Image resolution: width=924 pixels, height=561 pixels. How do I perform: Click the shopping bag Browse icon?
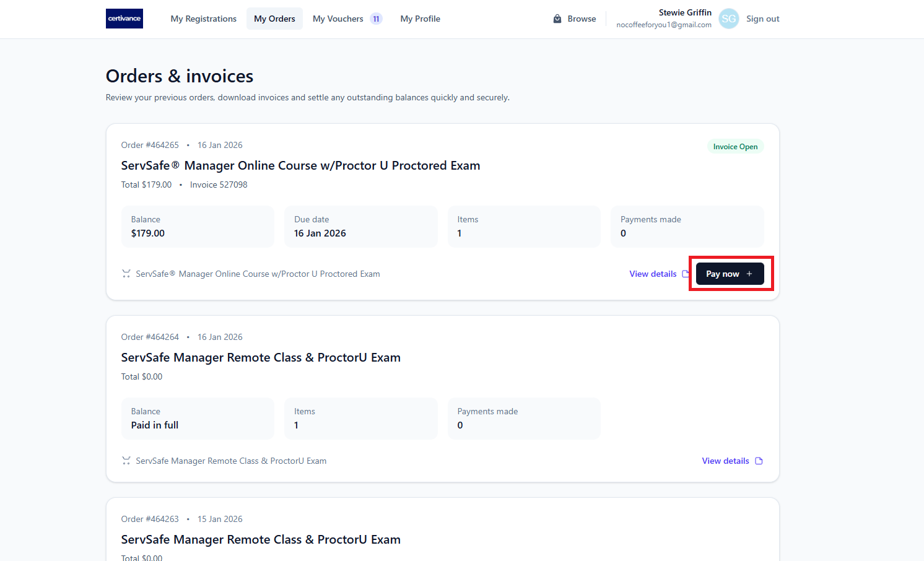pos(557,19)
